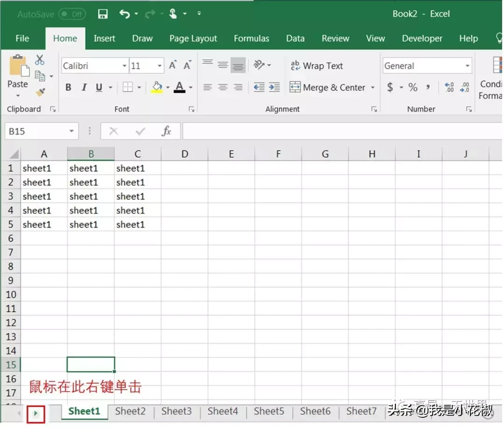This screenshot has width=504, height=428.
Task: Click the Format Painter brush icon
Action: point(40,92)
